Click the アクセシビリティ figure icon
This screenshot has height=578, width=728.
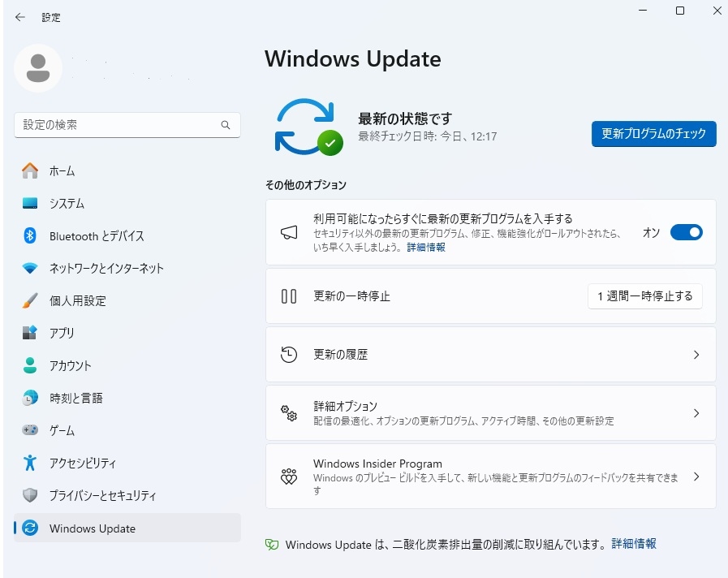pos(30,463)
